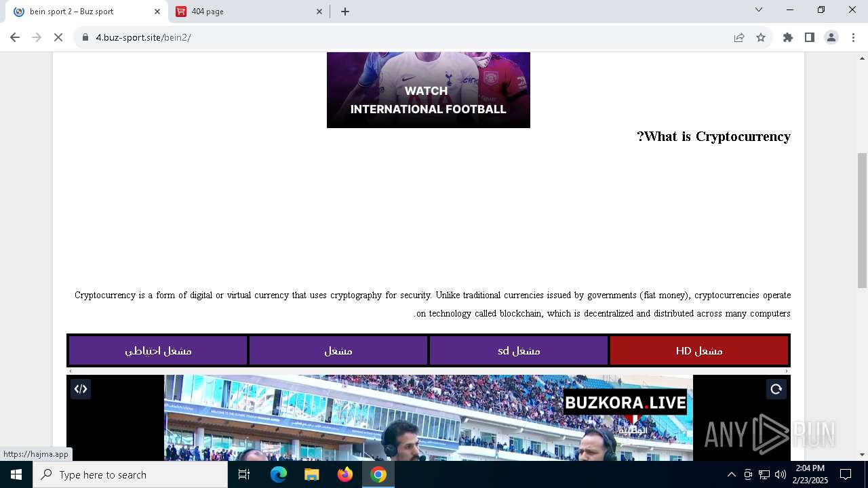Go back to previous page

15,37
